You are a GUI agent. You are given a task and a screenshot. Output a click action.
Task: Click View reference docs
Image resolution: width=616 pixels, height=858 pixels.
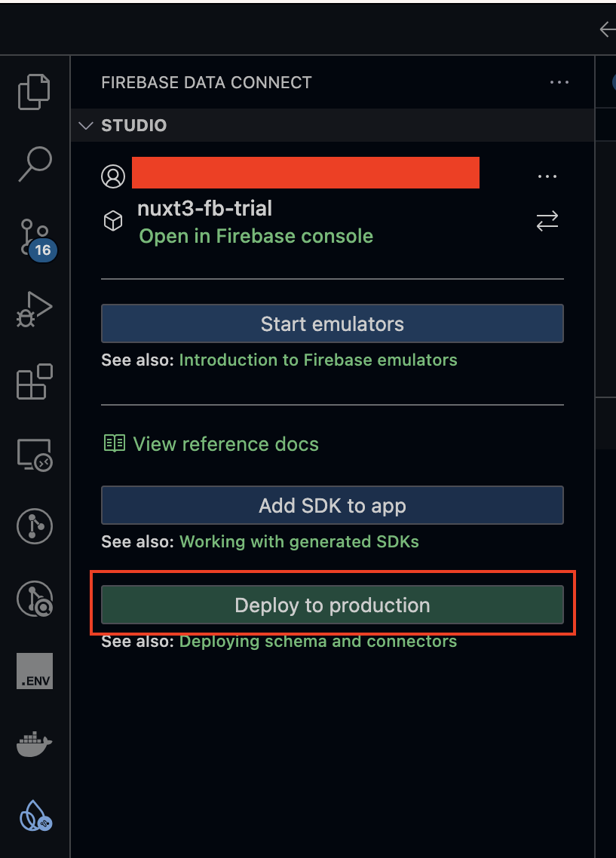point(225,443)
